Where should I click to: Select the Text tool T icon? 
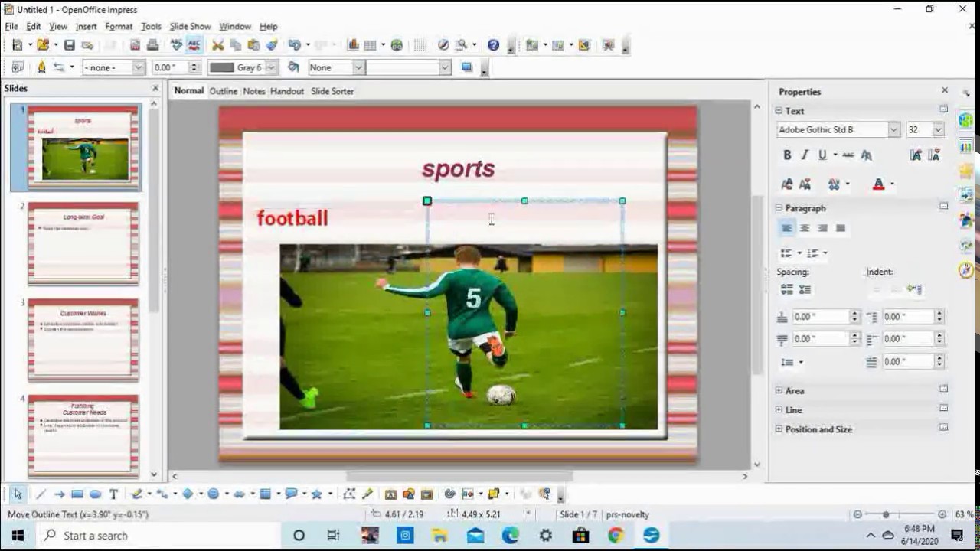[x=113, y=494]
